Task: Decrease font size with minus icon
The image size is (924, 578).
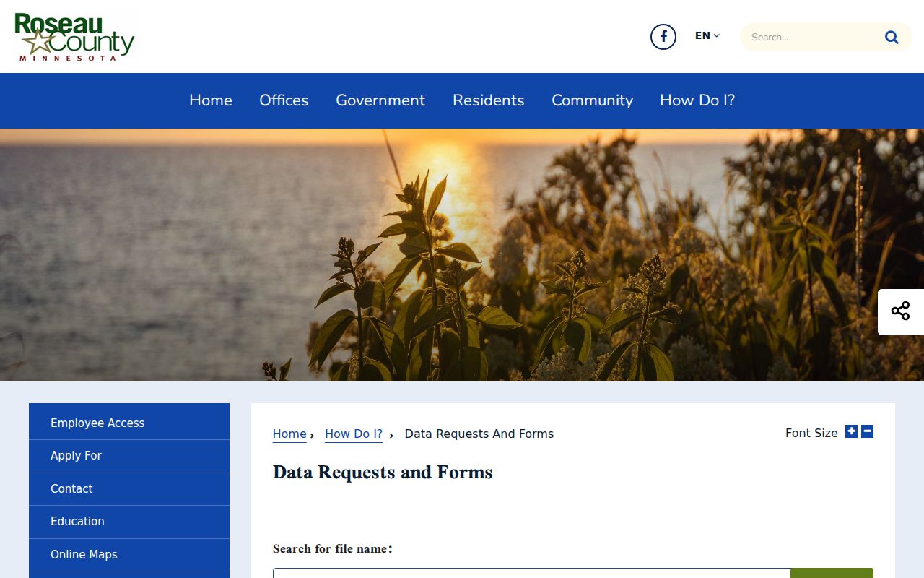Action: (x=868, y=431)
